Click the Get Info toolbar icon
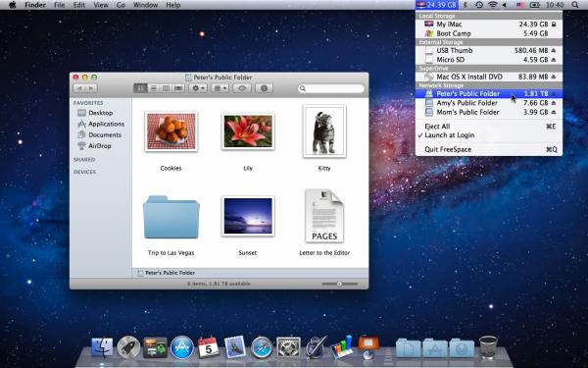The width and height of the screenshot is (588, 368). point(264,88)
